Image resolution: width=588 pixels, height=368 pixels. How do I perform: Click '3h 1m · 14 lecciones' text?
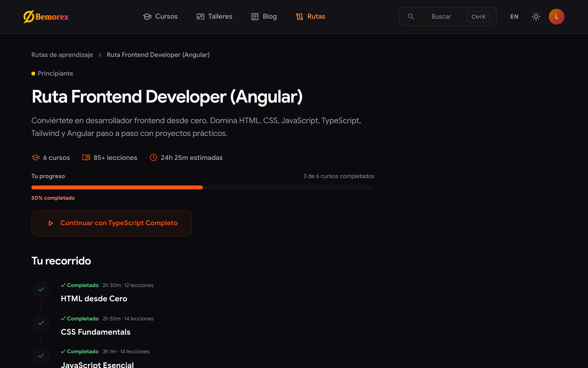point(126,351)
